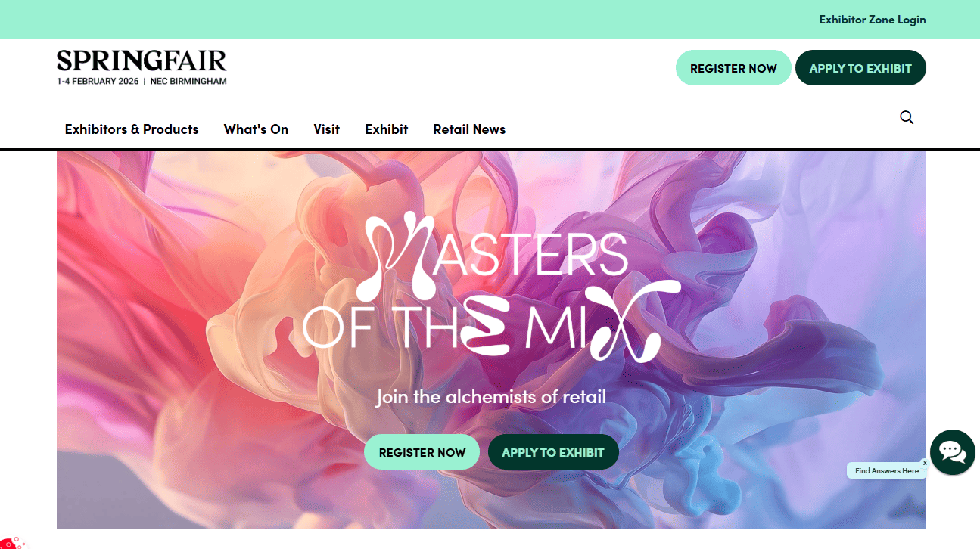Dismiss the Find Answers Here tooltip
Image resolution: width=980 pixels, height=549 pixels.
point(925,463)
